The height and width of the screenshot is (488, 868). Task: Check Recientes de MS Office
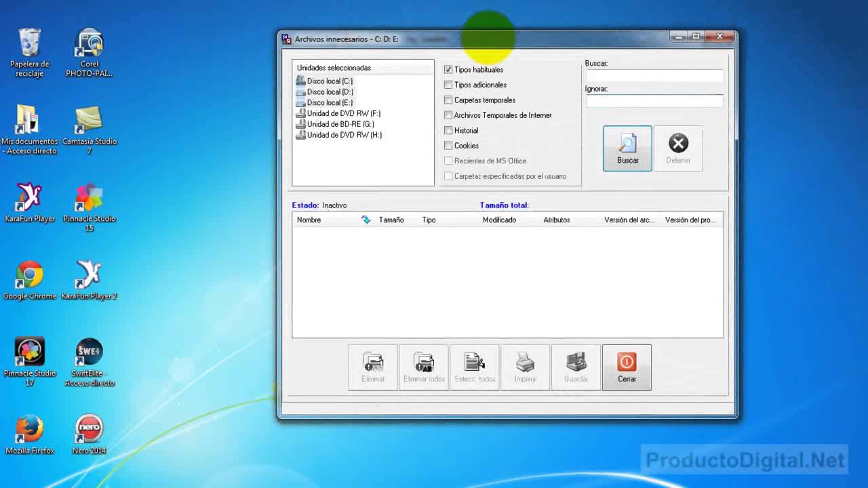(x=448, y=161)
